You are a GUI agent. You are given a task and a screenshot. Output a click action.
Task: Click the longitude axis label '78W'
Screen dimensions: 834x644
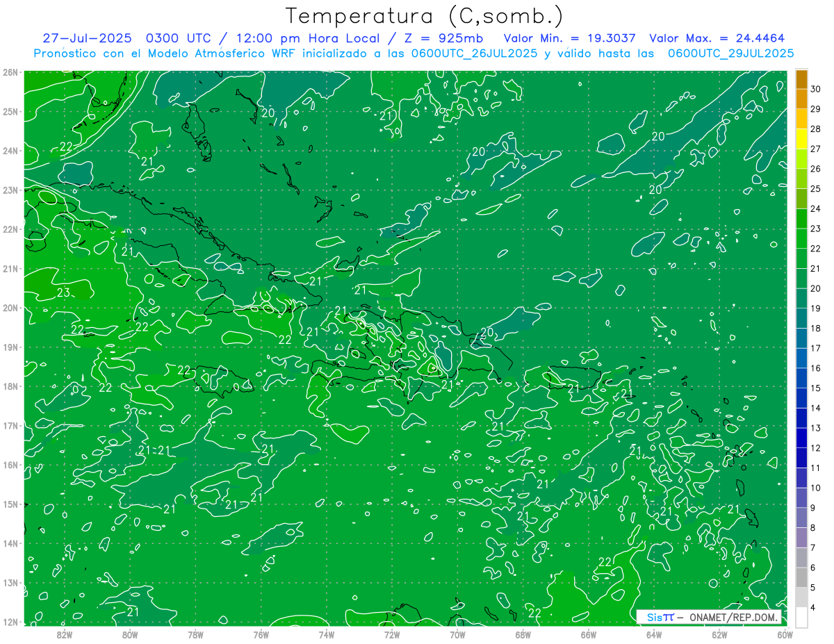[195, 634]
